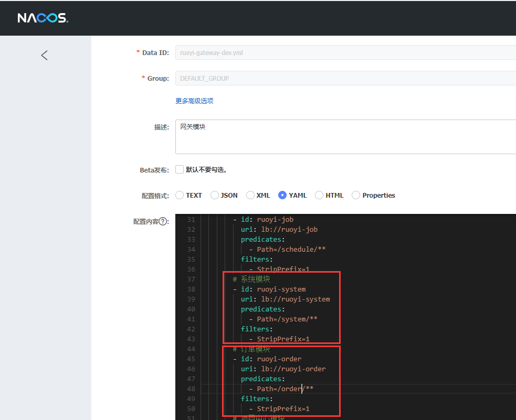The image size is (516, 420).
Task: Click the line 'uri: lb://ruoyi-order'
Action: (x=283, y=369)
